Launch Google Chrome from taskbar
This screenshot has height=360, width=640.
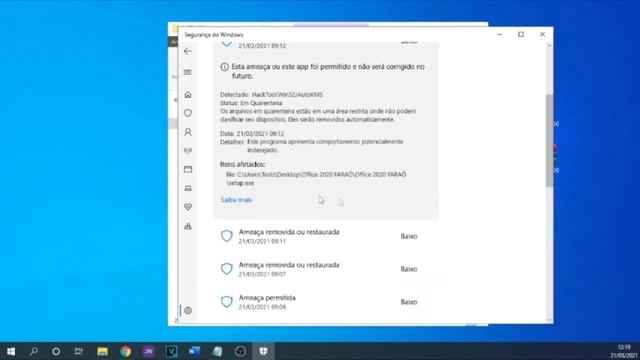(x=125, y=351)
